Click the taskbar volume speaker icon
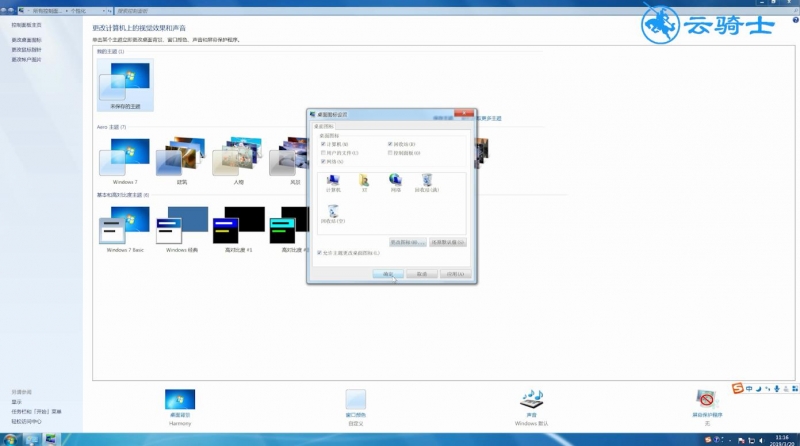This screenshot has width=800, height=446. coord(761,440)
